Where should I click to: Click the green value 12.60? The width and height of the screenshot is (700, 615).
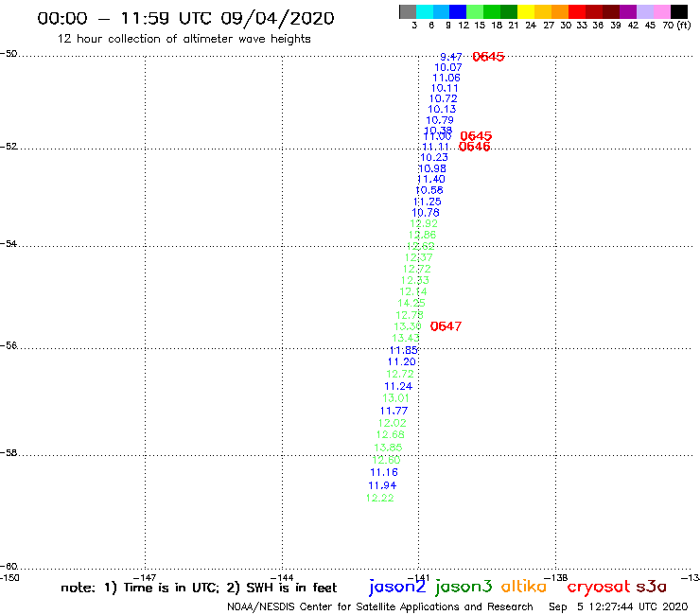(386, 460)
